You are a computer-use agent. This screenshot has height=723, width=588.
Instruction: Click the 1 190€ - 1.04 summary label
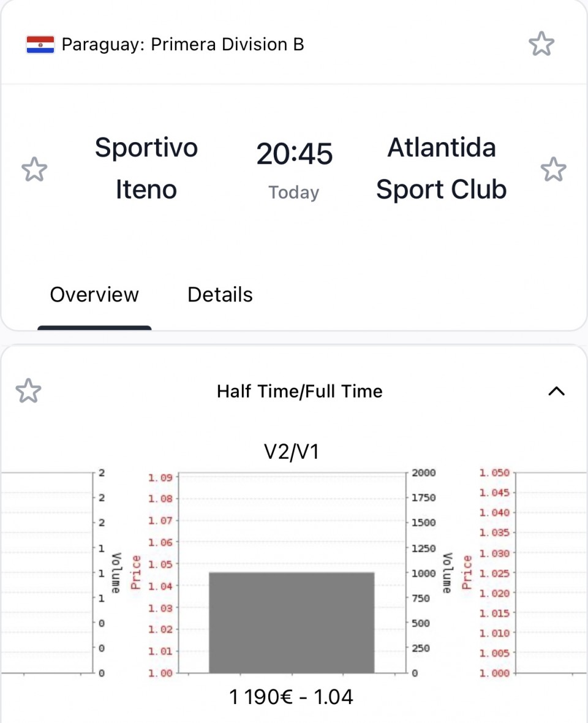[291, 697]
